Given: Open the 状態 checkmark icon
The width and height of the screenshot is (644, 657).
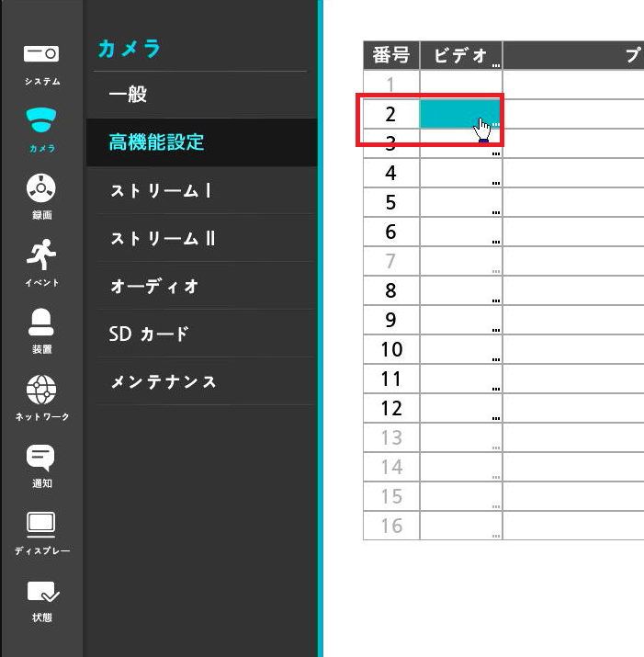Looking at the screenshot, I should pyautogui.click(x=43, y=592).
